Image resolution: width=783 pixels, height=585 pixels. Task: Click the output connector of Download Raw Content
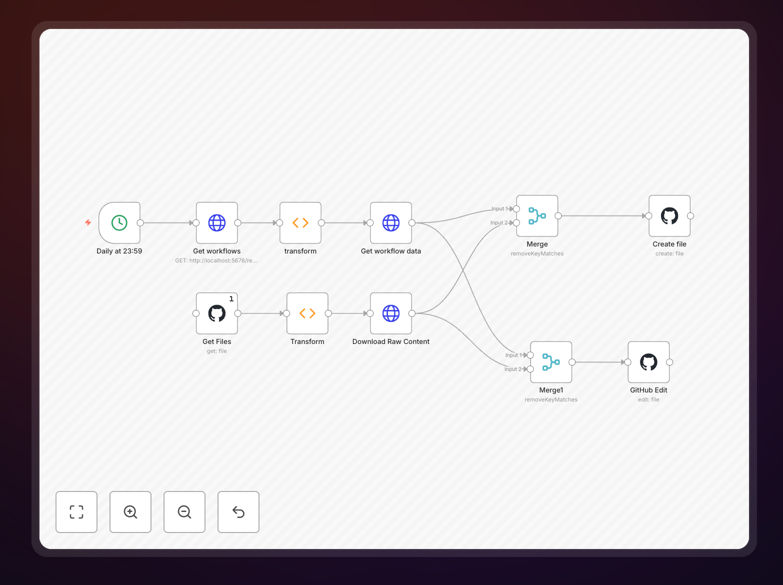pyautogui.click(x=412, y=313)
